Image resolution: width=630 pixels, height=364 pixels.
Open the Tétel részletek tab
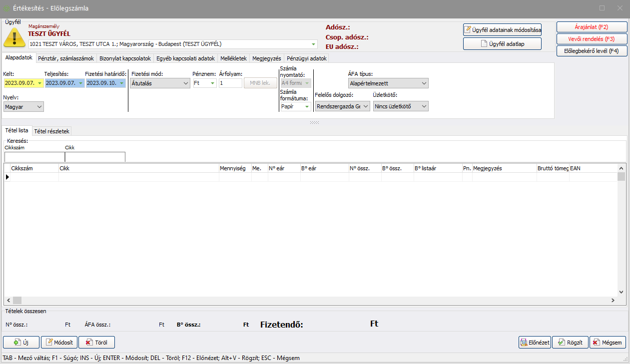pyautogui.click(x=52, y=131)
